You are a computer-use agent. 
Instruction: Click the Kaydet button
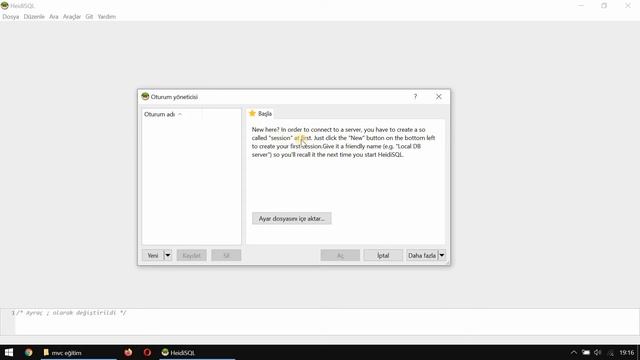pyautogui.click(x=191, y=256)
